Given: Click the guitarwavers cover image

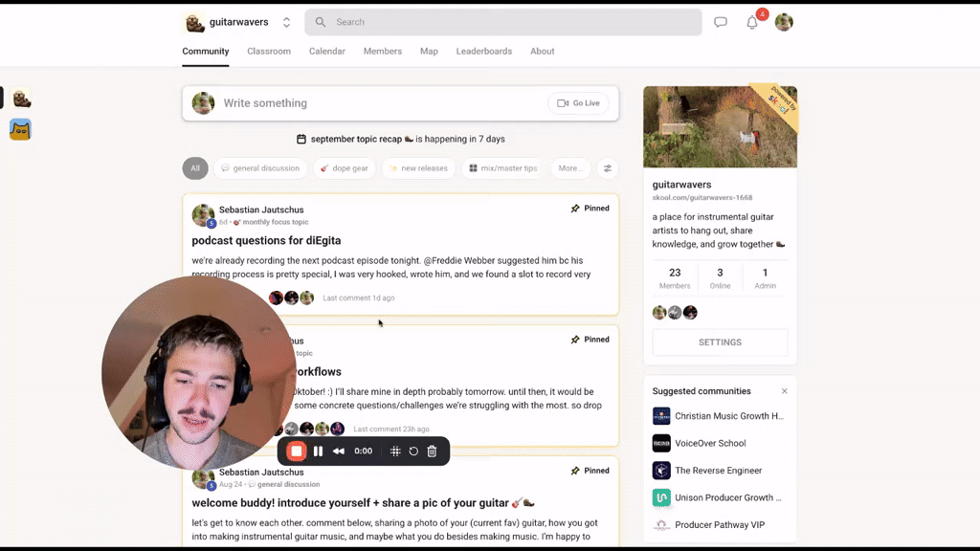Looking at the screenshot, I should click(x=720, y=127).
